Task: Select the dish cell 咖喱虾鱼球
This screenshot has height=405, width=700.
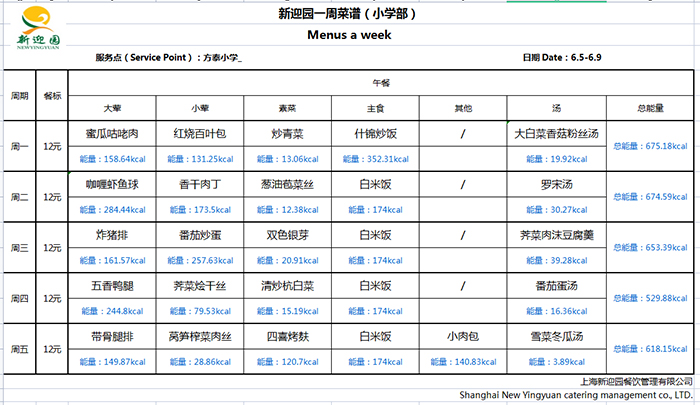Action: pyautogui.click(x=112, y=184)
